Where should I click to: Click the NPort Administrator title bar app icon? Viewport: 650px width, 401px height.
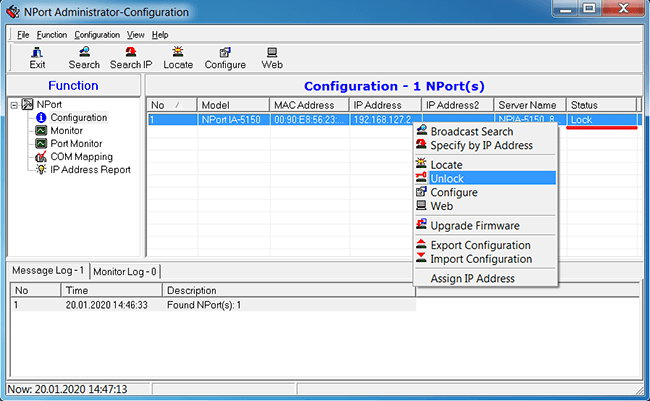[13, 12]
